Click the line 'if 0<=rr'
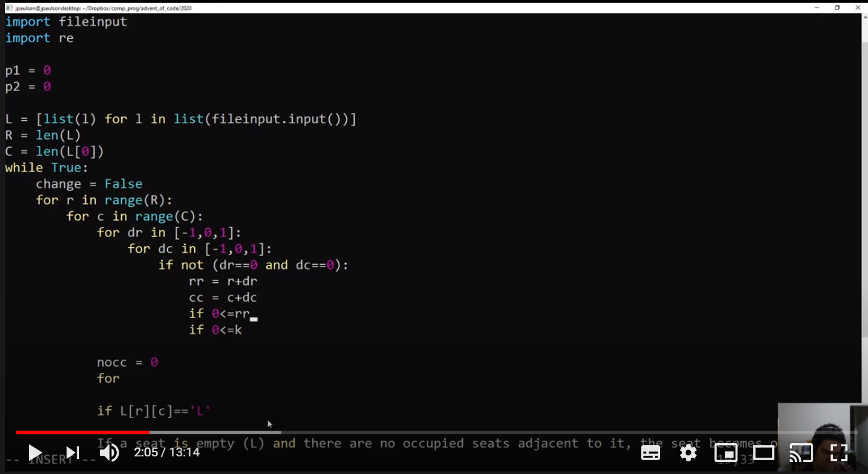This screenshot has width=868, height=474. pos(220,314)
